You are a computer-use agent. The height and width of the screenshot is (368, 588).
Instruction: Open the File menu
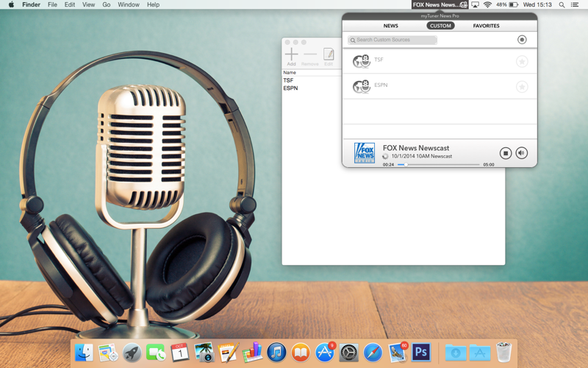pyautogui.click(x=52, y=4)
